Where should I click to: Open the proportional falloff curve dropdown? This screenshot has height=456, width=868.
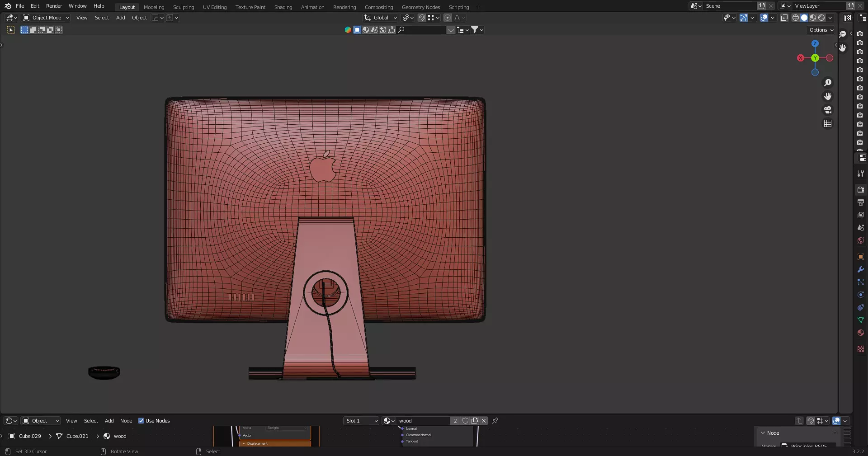[459, 18]
